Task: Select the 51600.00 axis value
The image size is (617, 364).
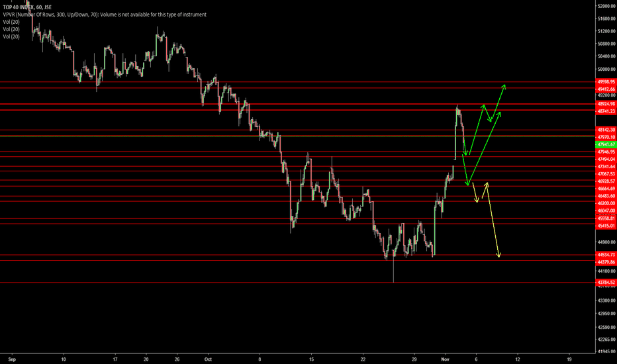Action: [607, 19]
